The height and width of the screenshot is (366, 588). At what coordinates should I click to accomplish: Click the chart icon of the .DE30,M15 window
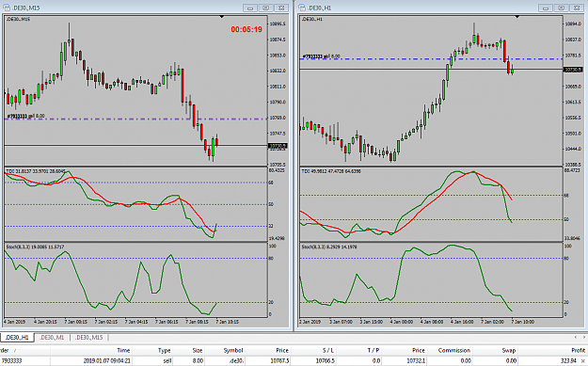coord(6,8)
